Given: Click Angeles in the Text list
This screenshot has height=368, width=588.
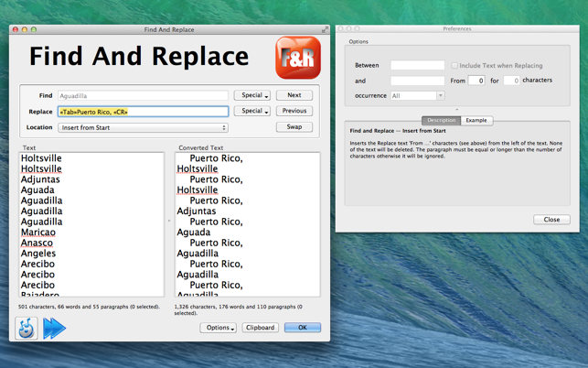Looking at the screenshot, I should [x=38, y=254].
